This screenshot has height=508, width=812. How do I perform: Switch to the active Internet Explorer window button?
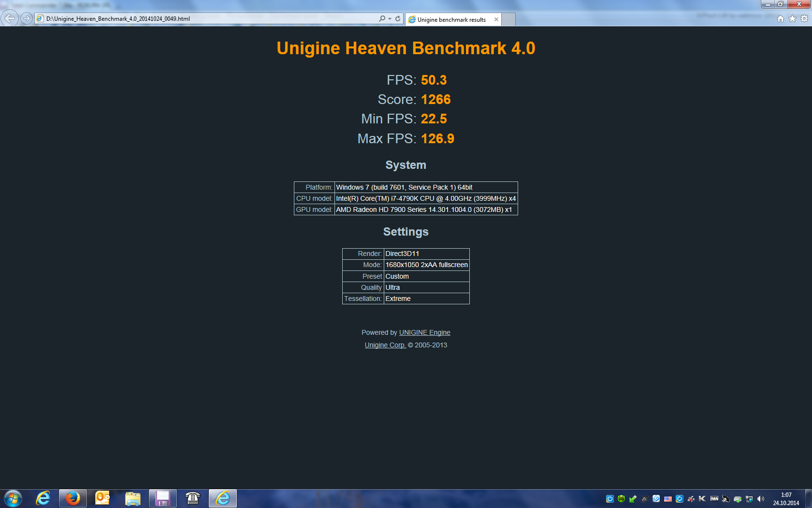coord(223,498)
